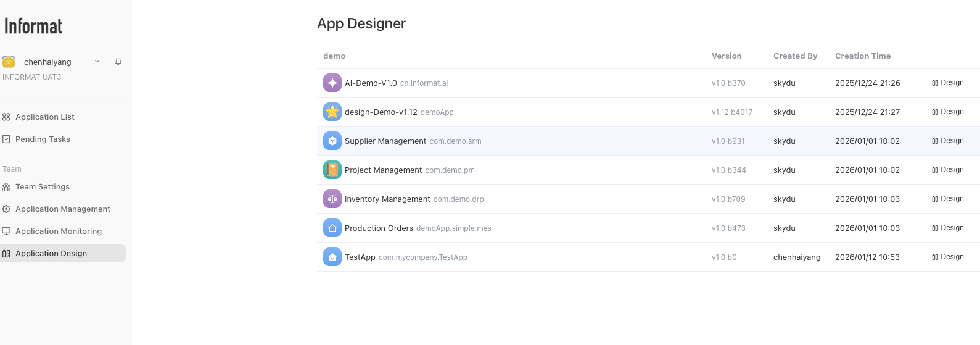Click the Production Orders house icon

pyautogui.click(x=332, y=228)
